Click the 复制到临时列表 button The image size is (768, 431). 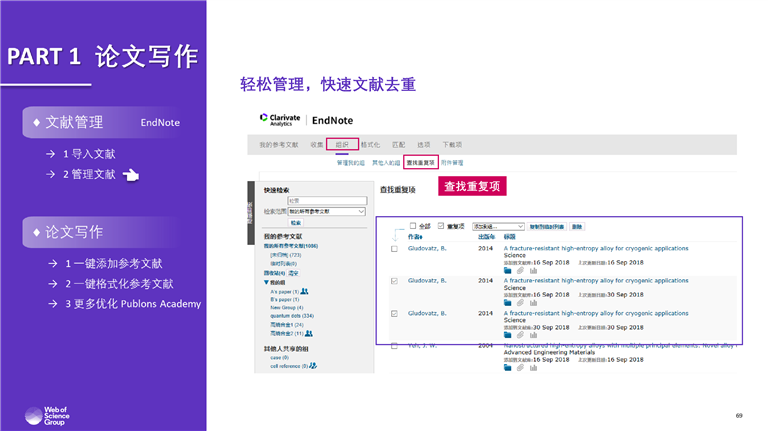coord(547,226)
